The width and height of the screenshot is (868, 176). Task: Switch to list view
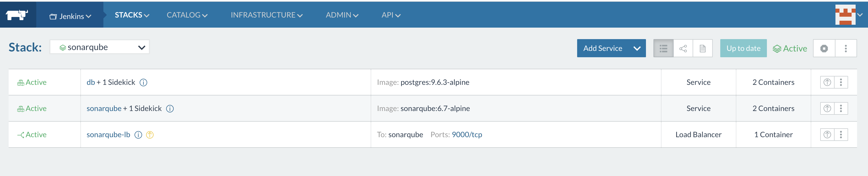pyautogui.click(x=663, y=49)
